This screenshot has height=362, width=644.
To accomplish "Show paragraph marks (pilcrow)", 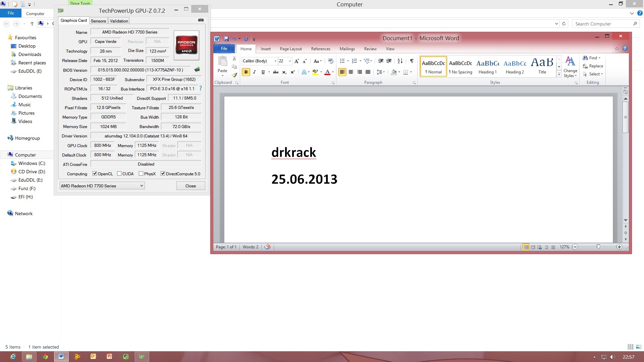I will (412, 61).
